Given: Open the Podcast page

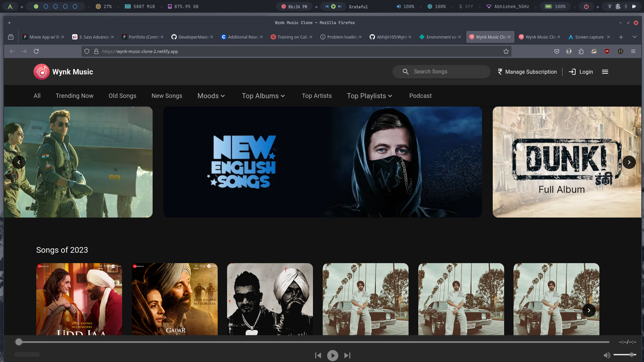Looking at the screenshot, I should [420, 96].
